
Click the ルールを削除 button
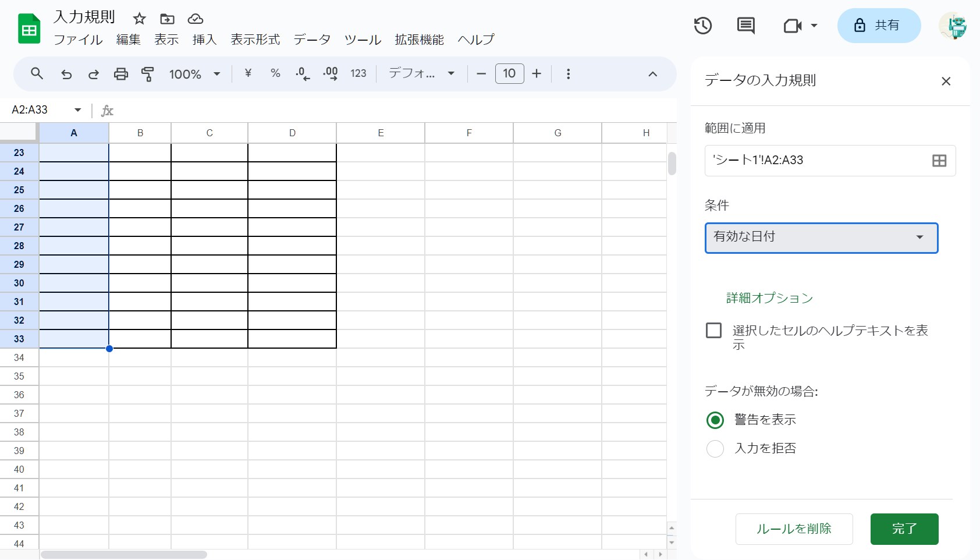point(794,529)
